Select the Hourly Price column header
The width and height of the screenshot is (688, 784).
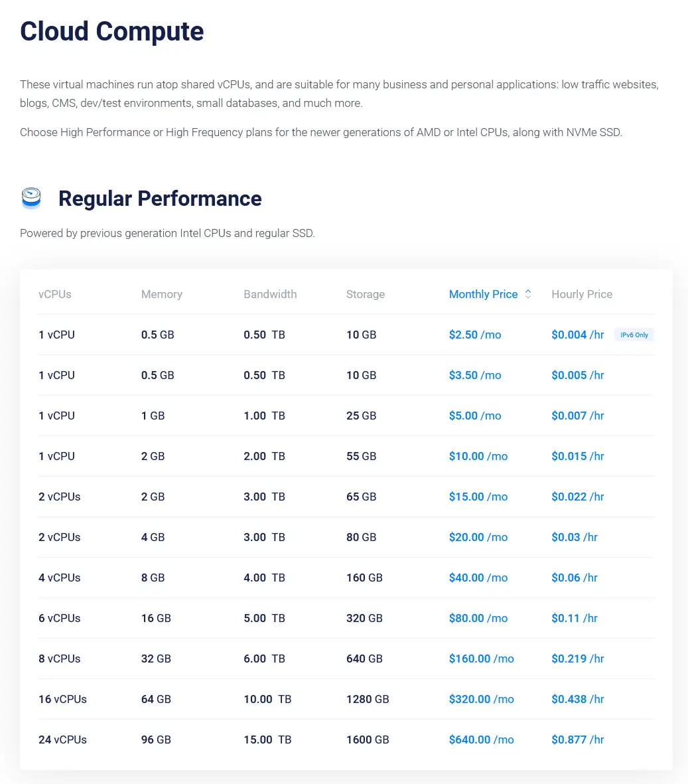pos(582,294)
